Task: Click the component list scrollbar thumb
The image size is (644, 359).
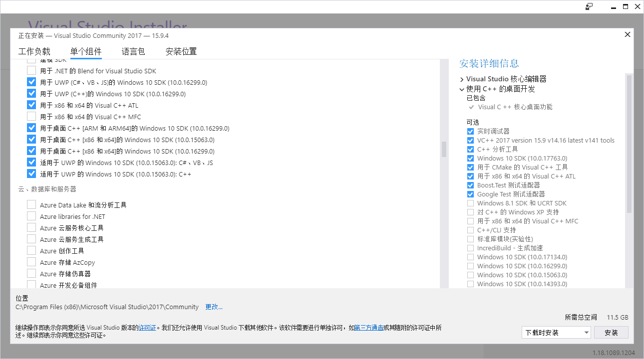Action: pyautogui.click(x=443, y=149)
